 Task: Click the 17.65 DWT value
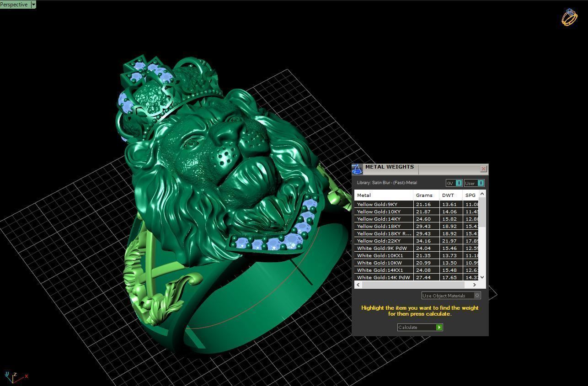coord(449,277)
